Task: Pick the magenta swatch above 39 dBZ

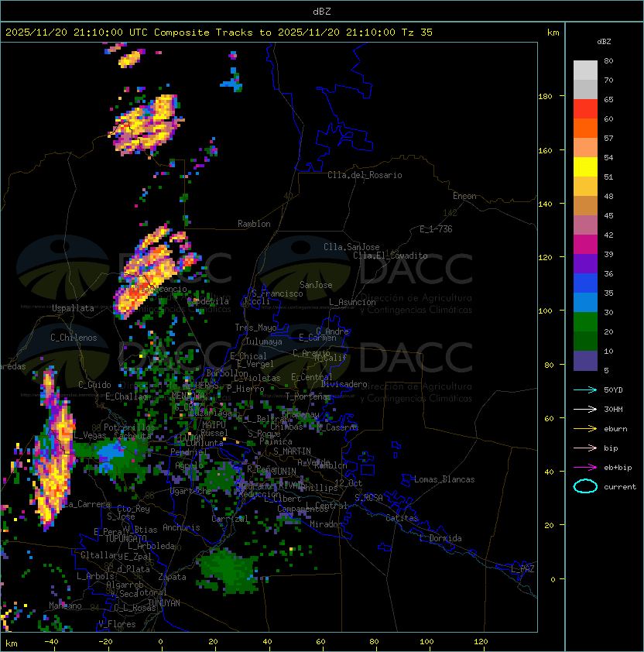Action: tap(585, 245)
